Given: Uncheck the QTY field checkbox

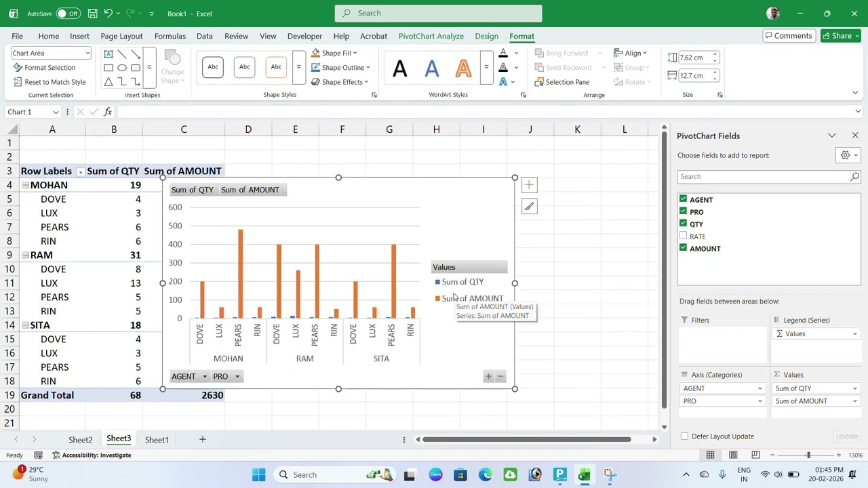Looking at the screenshot, I should (x=683, y=224).
